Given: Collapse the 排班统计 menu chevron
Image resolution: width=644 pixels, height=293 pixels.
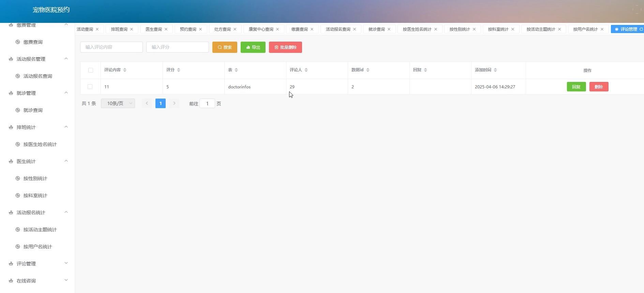Looking at the screenshot, I should (x=66, y=127).
